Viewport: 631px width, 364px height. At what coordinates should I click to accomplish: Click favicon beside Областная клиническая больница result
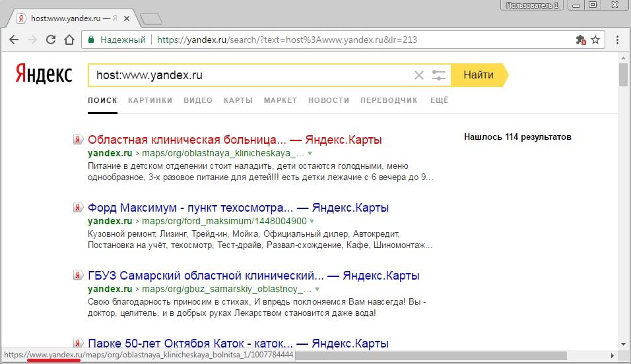78,139
